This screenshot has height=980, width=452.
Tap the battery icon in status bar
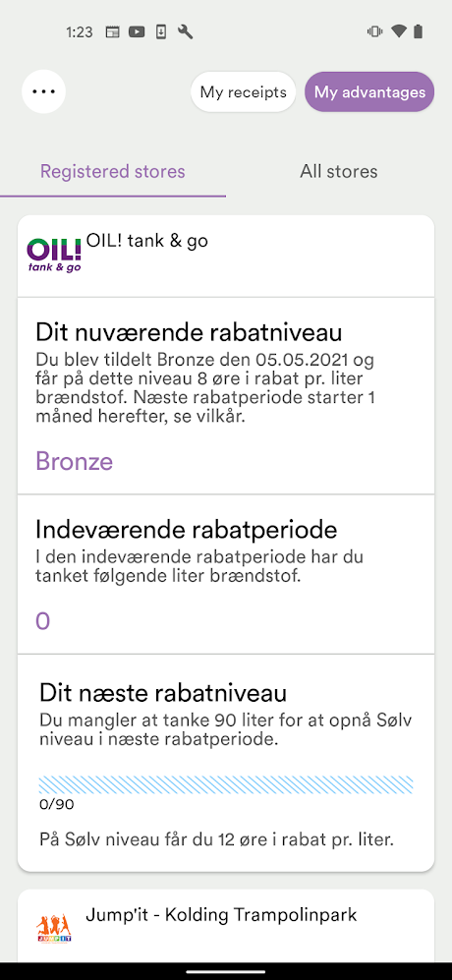click(x=418, y=31)
